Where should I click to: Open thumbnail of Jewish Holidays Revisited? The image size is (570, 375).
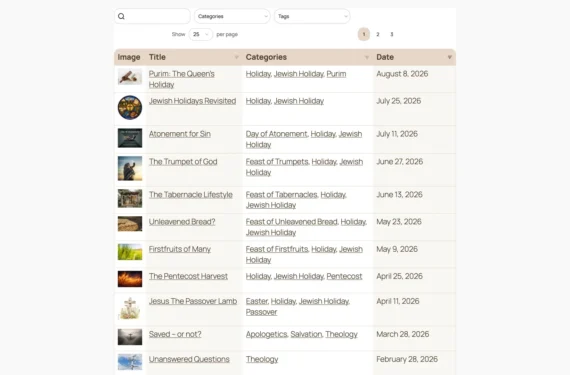click(130, 108)
